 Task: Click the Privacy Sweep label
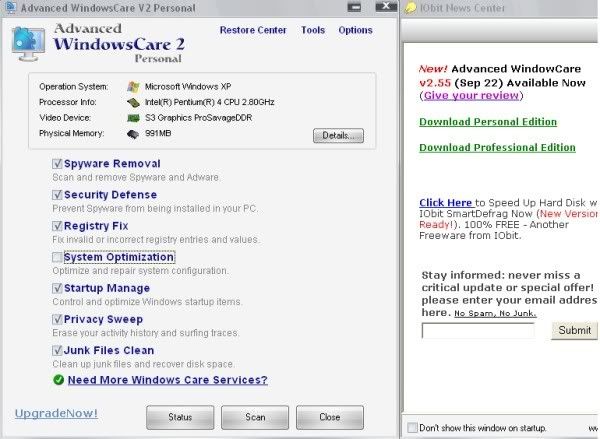pos(103,319)
